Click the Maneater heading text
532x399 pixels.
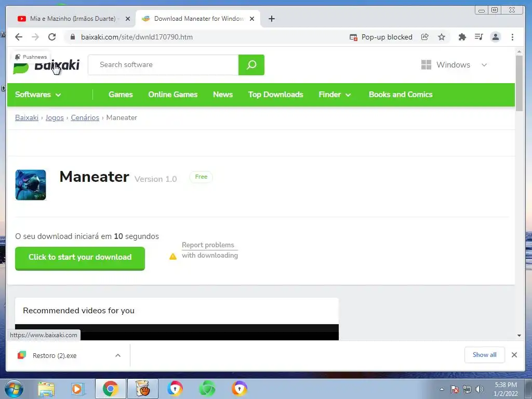pyautogui.click(x=95, y=177)
